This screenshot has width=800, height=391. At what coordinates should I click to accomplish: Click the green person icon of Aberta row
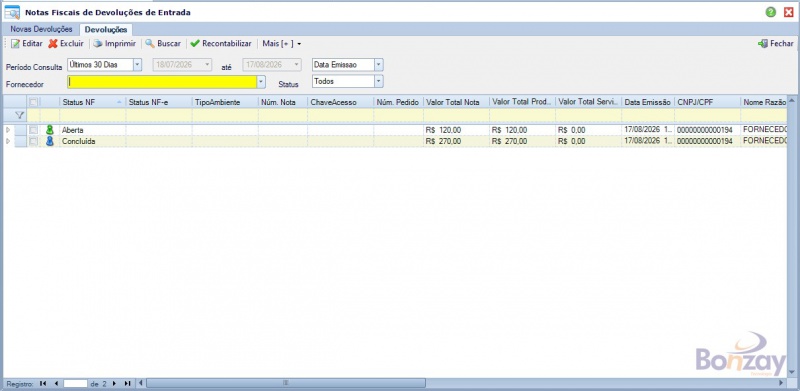pos(49,130)
